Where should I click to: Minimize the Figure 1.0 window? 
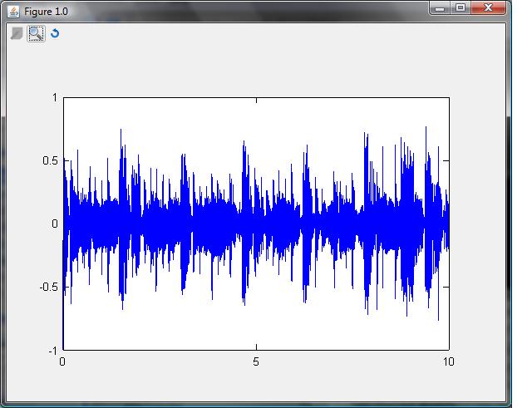(x=440, y=8)
